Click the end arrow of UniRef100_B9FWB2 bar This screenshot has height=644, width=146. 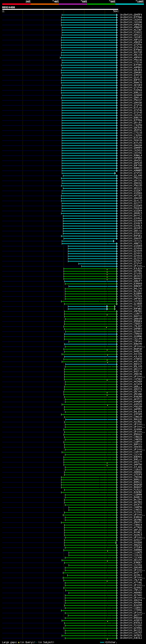click(115, 309)
